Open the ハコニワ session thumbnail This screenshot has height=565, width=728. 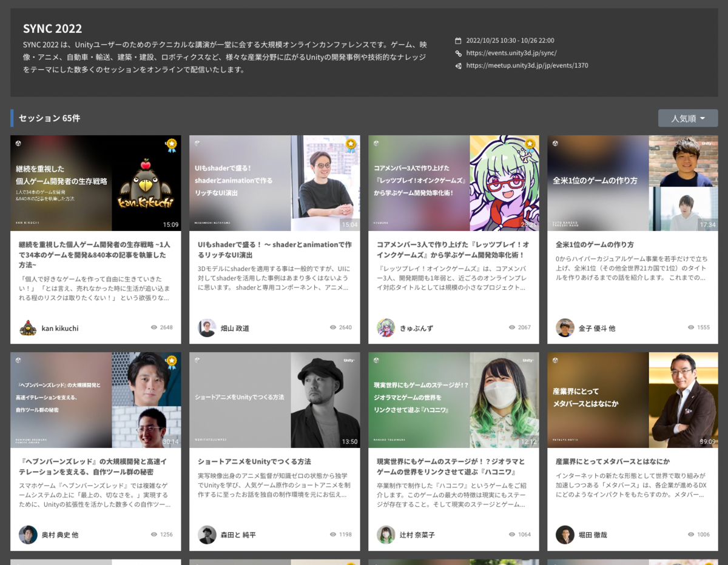pyautogui.click(x=454, y=400)
